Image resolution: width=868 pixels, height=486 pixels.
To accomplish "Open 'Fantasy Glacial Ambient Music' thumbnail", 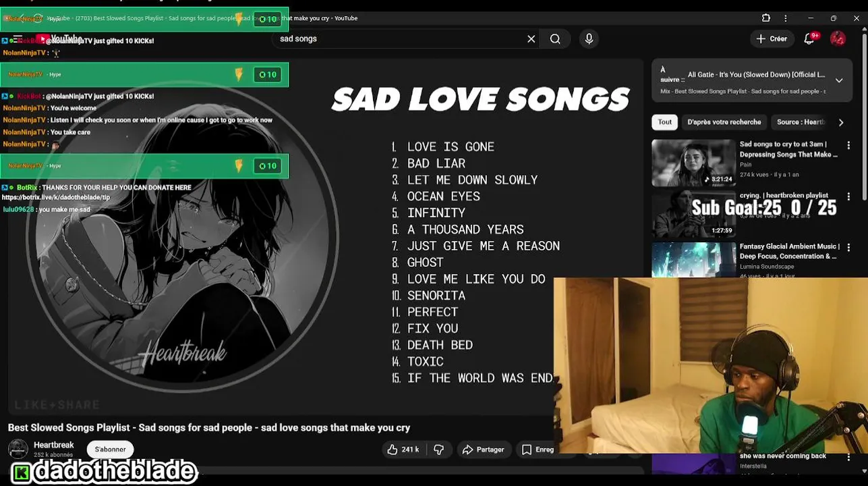I will [693, 260].
